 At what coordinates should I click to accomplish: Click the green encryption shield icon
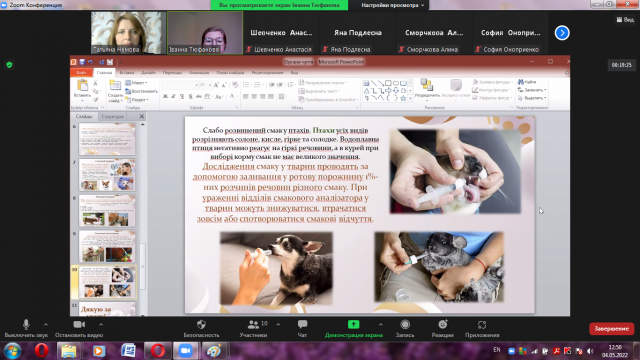9,64
